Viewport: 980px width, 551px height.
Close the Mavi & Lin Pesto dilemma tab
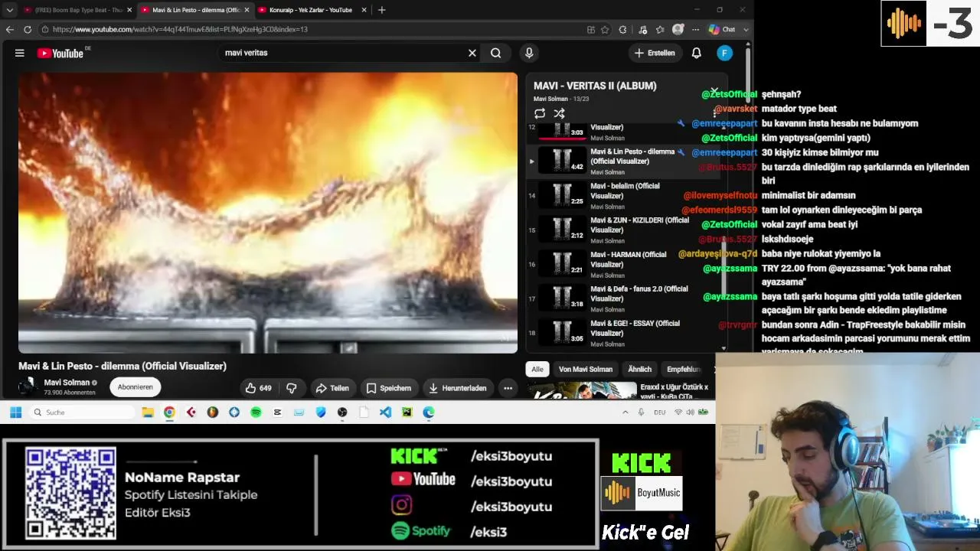[x=247, y=10]
